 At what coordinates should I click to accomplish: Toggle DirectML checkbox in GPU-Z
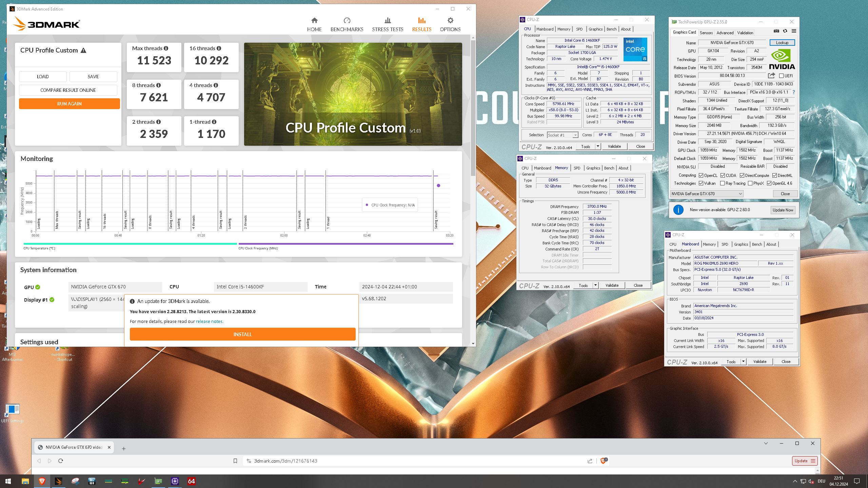tap(774, 176)
